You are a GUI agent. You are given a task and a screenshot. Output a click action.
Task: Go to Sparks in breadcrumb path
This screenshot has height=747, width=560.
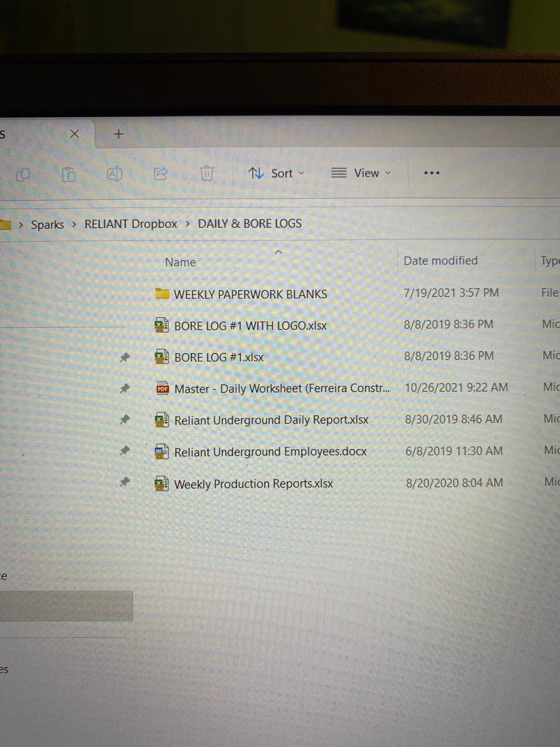click(x=47, y=225)
